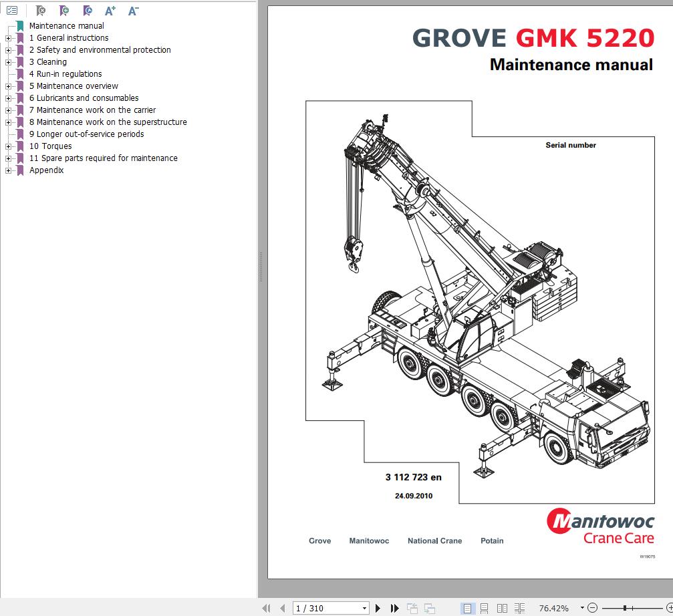Click the zoom slider handle
This screenshot has height=616, width=673.
(626, 608)
